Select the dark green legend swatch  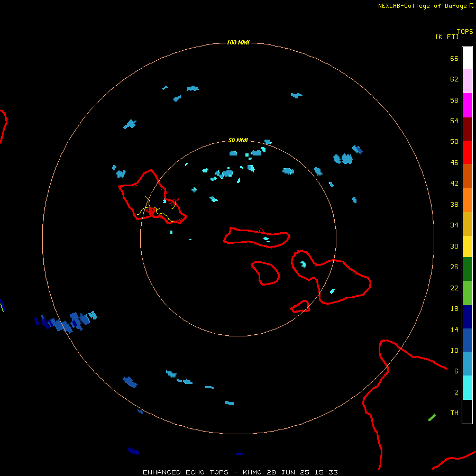467,269
